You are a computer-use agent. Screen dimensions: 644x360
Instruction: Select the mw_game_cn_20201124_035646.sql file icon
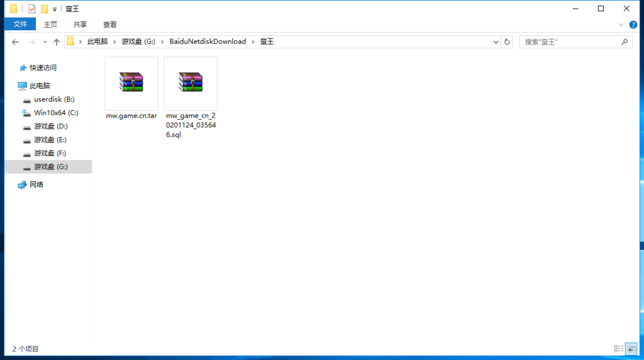click(x=191, y=82)
